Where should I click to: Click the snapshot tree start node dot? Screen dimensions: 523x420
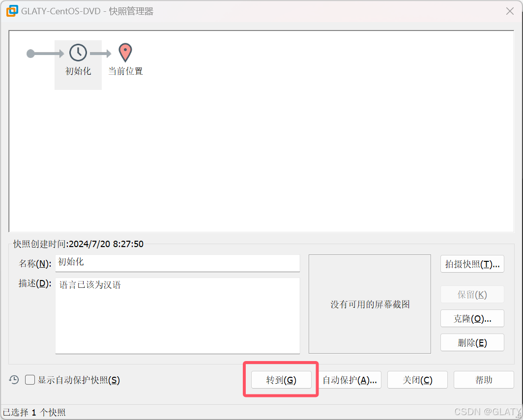coord(30,54)
